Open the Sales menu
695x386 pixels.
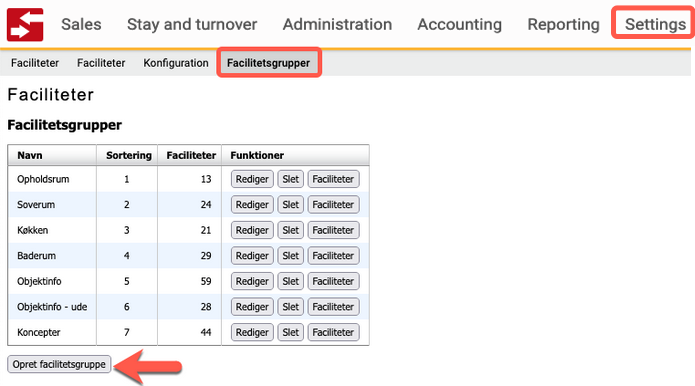(x=81, y=24)
